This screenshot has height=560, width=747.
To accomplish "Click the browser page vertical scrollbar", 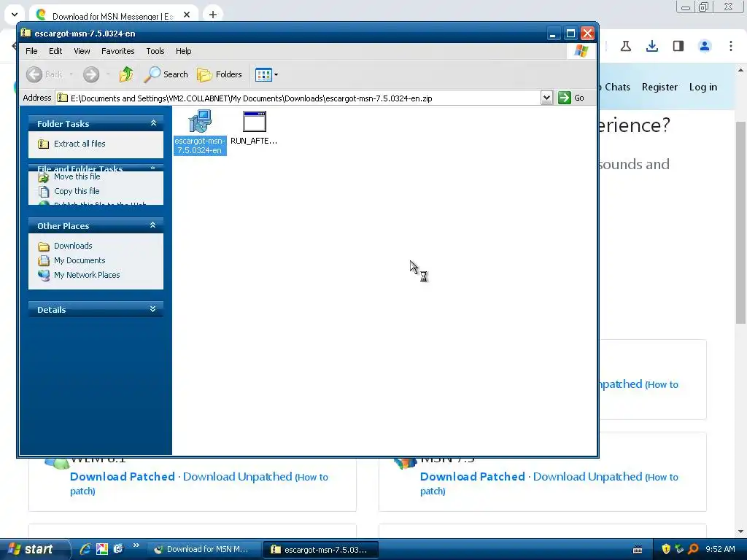I will pos(740,222).
